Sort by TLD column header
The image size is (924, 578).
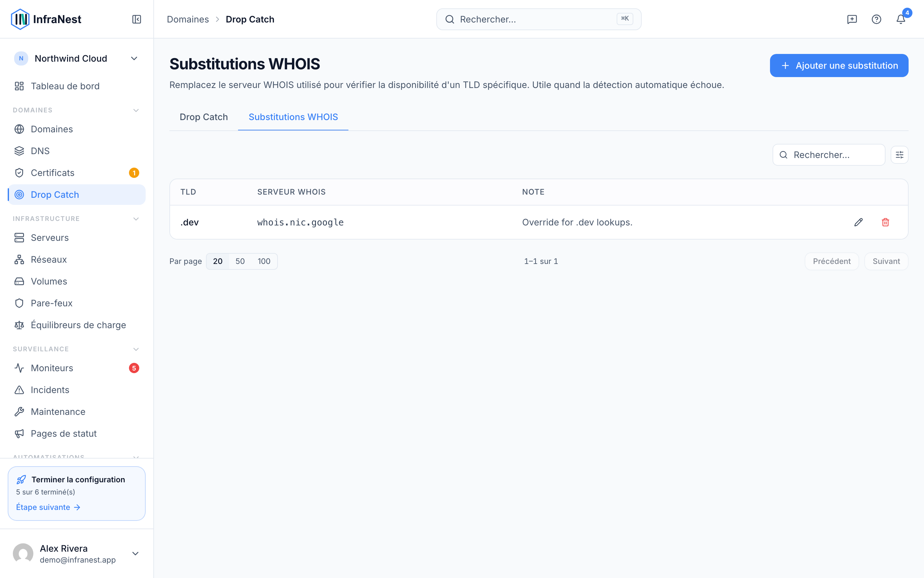[x=188, y=192]
